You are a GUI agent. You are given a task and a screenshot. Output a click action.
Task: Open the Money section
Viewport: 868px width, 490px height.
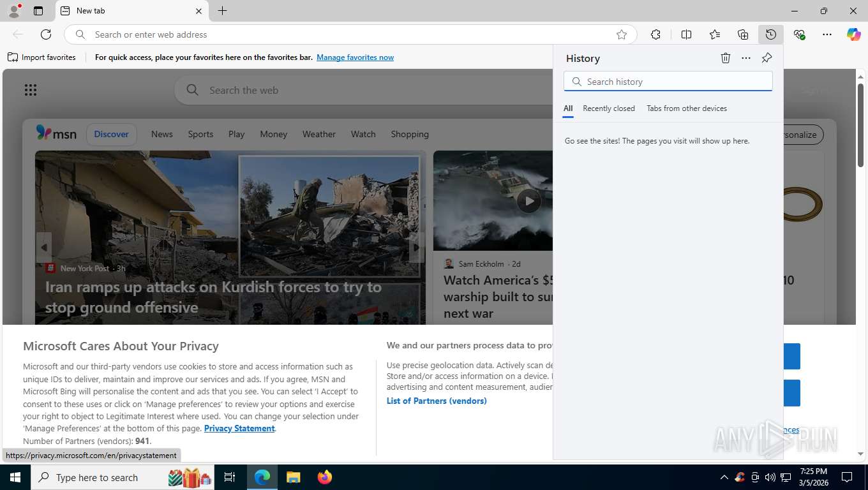tap(273, 134)
